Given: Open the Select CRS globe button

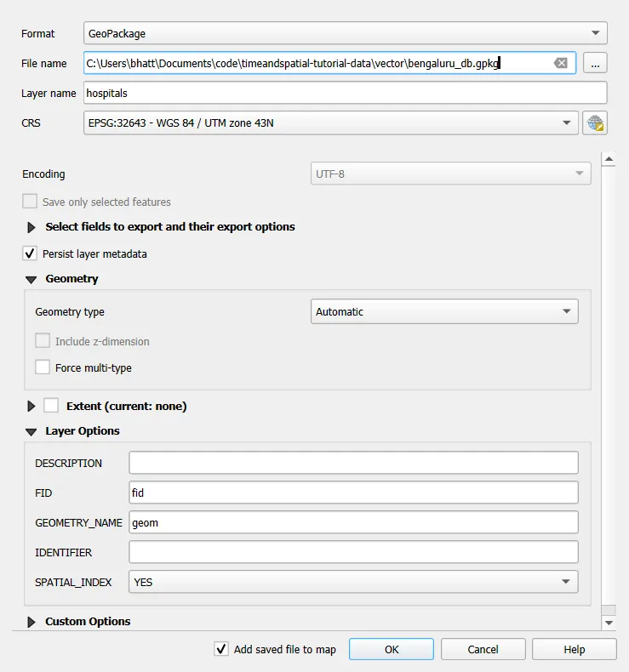Looking at the screenshot, I should click(x=595, y=123).
